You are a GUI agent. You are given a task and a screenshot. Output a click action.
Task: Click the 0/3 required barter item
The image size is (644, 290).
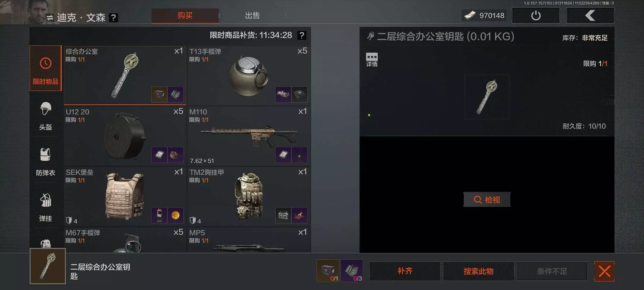[352, 271]
